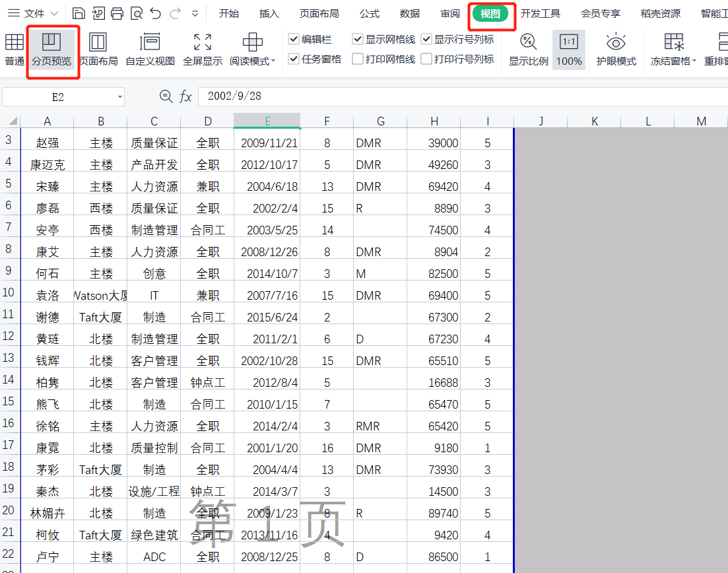Click the Redo arrow icon
The width and height of the screenshot is (728, 573).
(175, 13)
